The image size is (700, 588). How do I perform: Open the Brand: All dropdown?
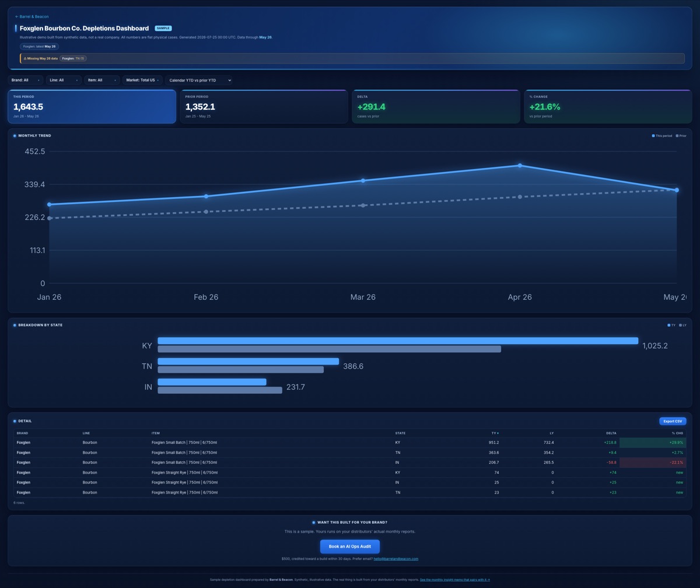(x=25, y=80)
